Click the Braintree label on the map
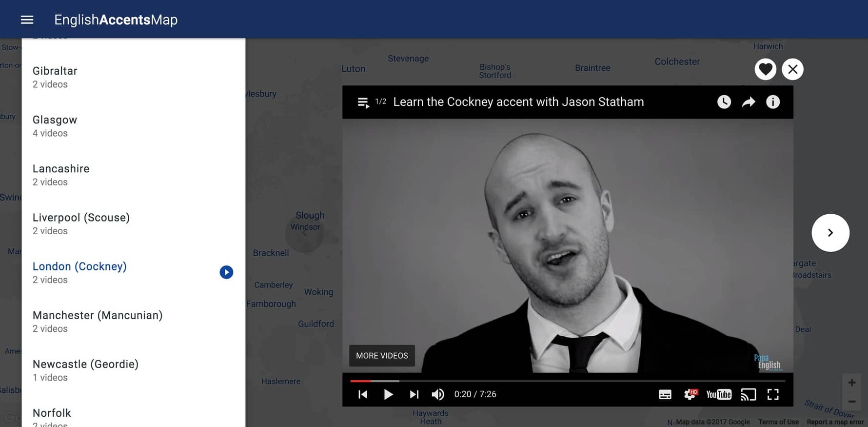868x427 pixels. [x=592, y=68]
